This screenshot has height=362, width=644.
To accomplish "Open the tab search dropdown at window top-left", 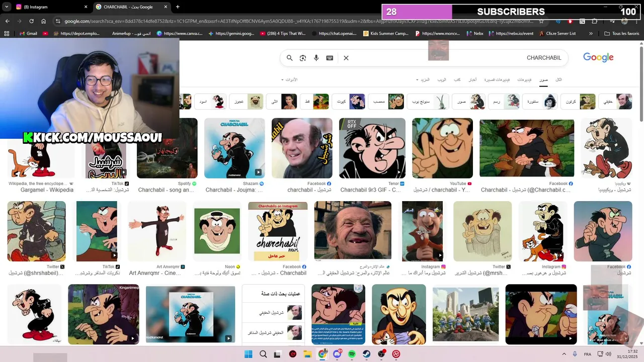I will (x=6, y=7).
